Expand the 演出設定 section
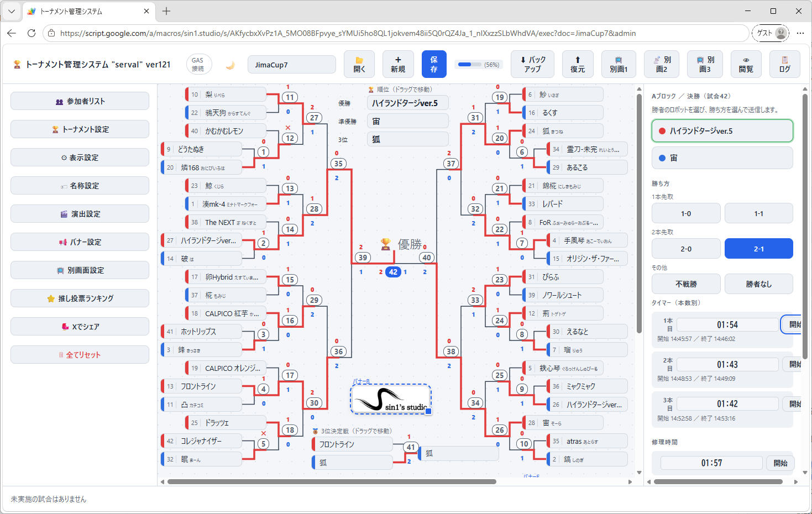Image resolution: width=812 pixels, height=514 pixels. (80, 214)
